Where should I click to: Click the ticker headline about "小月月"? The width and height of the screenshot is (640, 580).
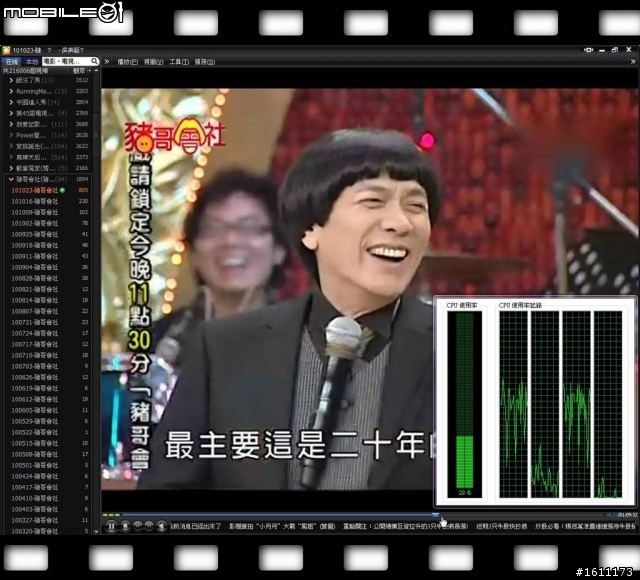pos(282,527)
